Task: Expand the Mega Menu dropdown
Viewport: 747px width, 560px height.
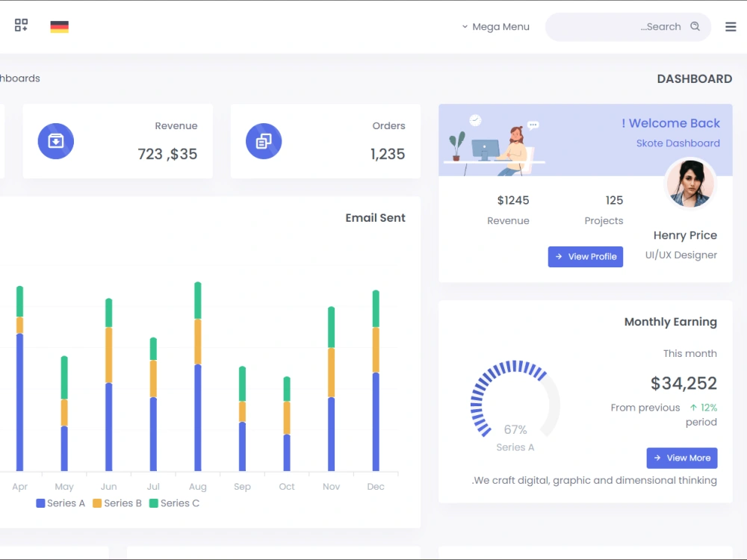Action: pos(495,27)
